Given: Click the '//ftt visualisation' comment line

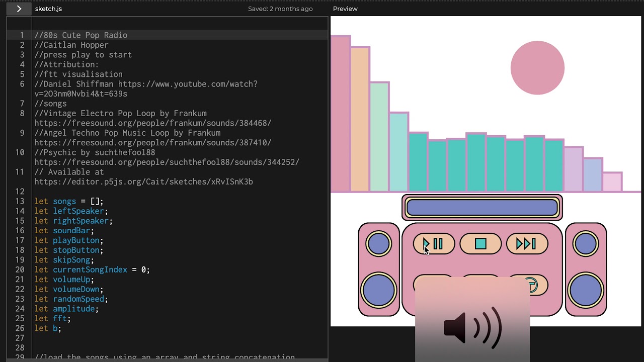Looking at the screenshot, I should 78,74.
